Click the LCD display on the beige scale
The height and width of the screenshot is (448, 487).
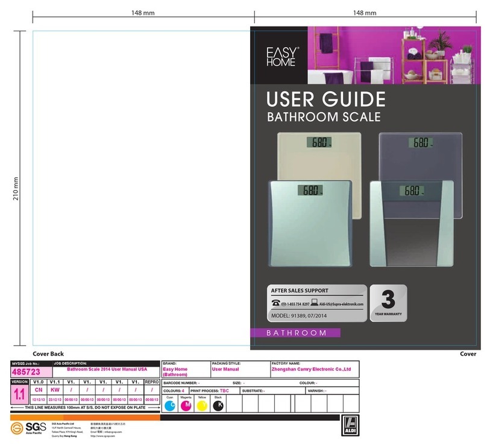[x=319, y=142]
